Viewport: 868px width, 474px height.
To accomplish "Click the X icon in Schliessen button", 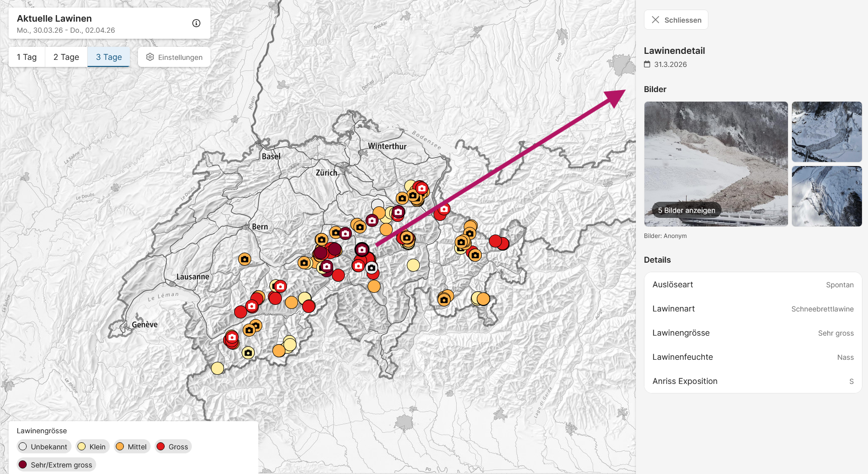I will coord(655,20).
